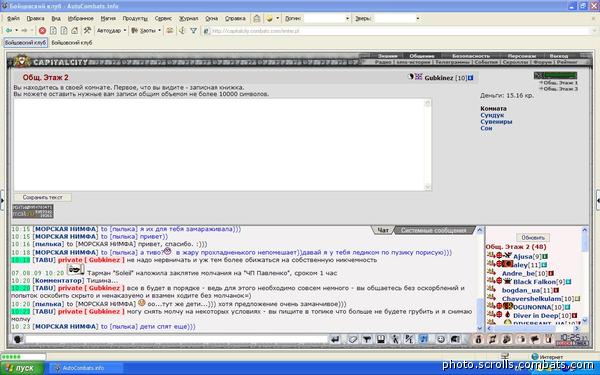
Task: Send chat message with enter arrow icon
Action: tap(335, 339)
